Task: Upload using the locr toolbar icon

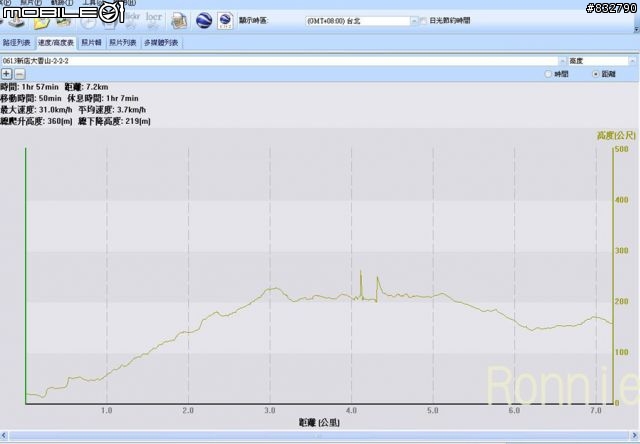Action: pos(154,20)
